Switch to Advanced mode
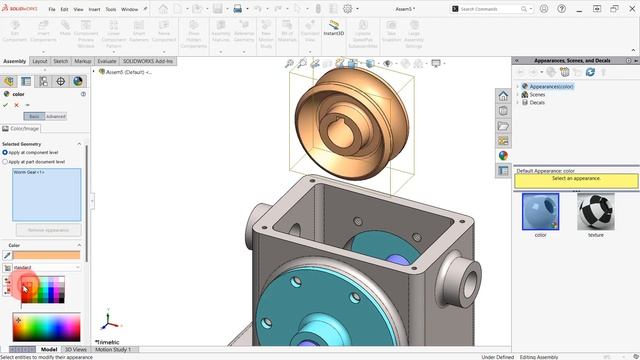The height and width of the screenshot is (360, 640). 56,116
